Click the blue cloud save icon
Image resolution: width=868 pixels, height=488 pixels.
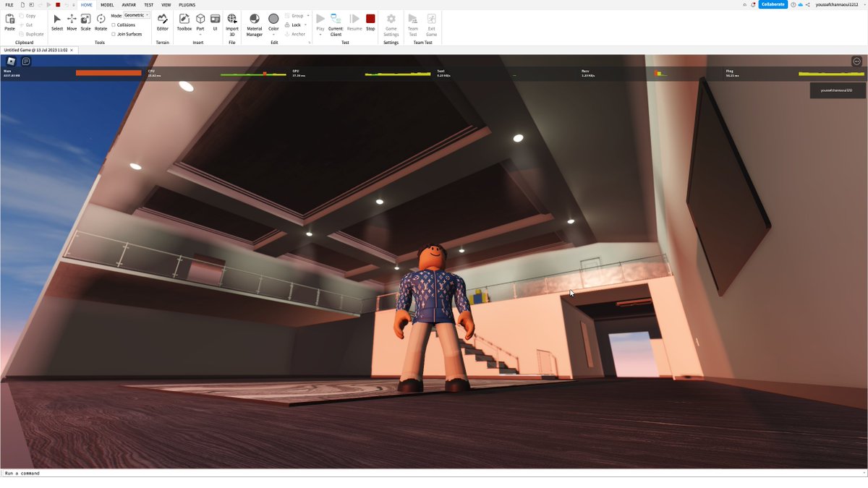click(801, 4)
